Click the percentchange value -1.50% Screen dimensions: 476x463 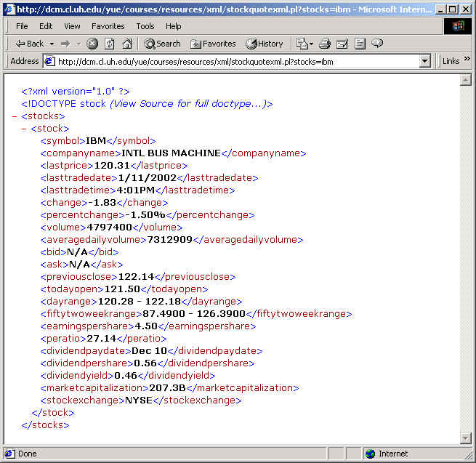(145, 215)
